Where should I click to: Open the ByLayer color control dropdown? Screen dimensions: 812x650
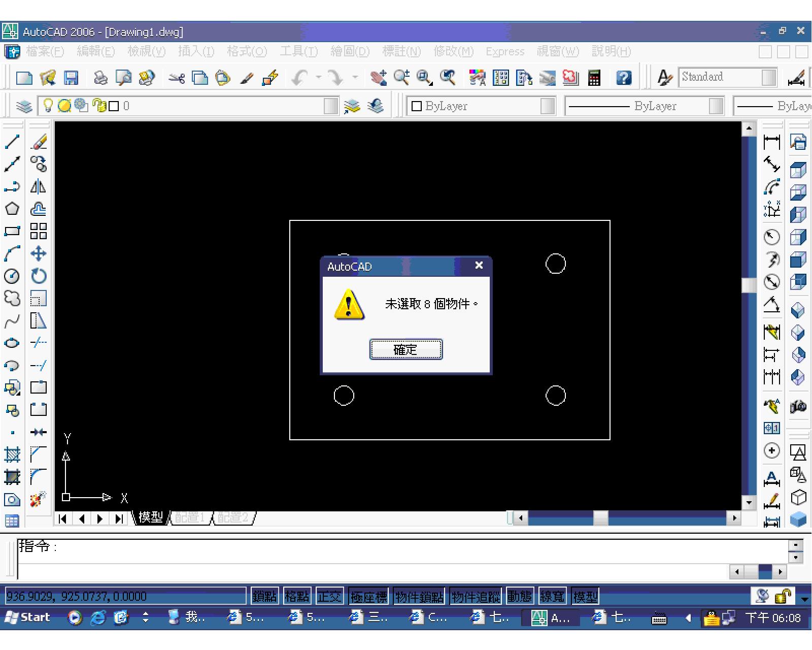(548, 106)
